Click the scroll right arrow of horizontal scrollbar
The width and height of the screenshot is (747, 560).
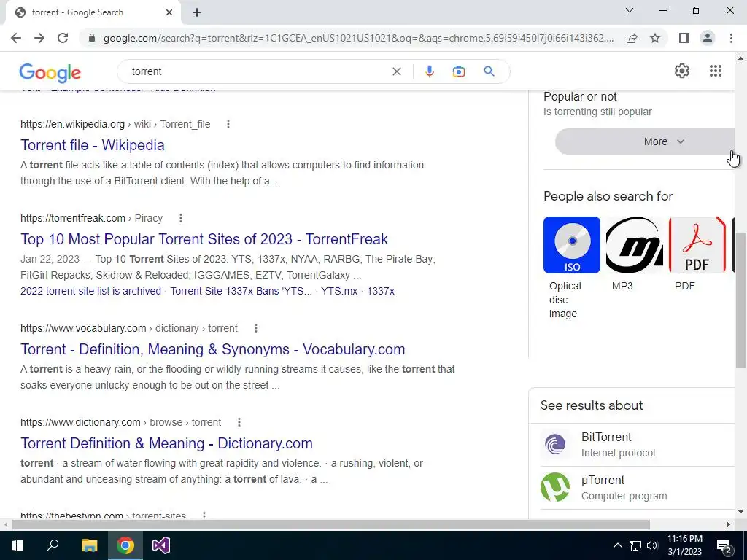729,524
